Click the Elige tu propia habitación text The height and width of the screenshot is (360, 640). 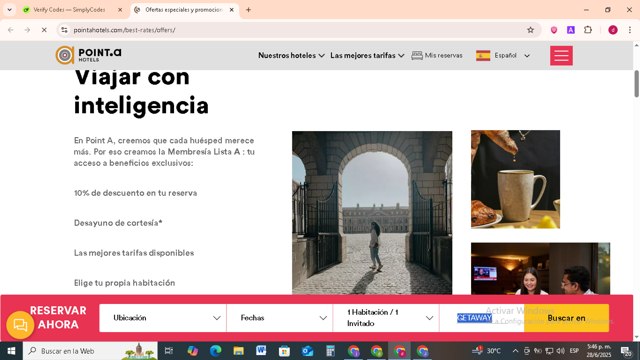124,283
